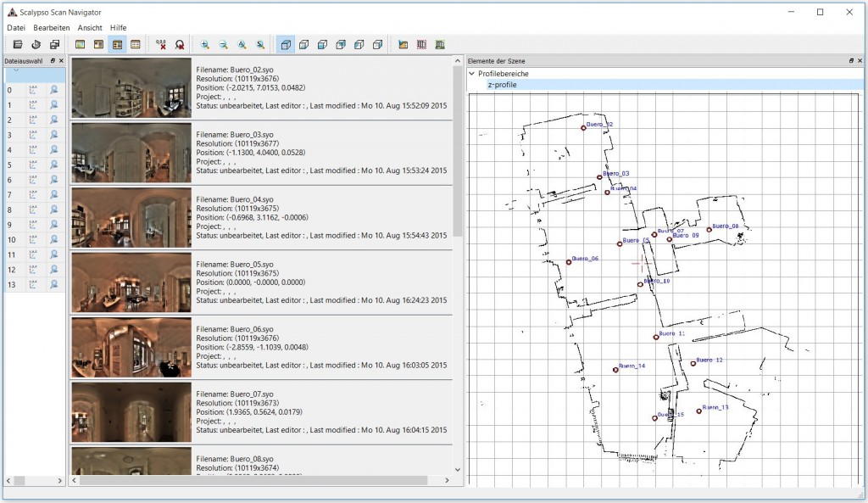
Task: Click the yellow landscape picture toolbar icon
Action: [x=403, y=45]
